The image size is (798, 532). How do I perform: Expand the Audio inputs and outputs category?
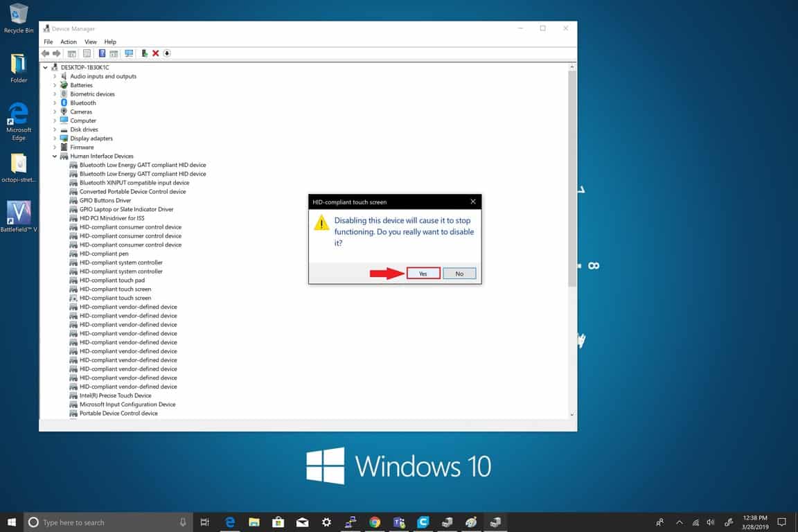pyautogui.click(x=55, y=76)
